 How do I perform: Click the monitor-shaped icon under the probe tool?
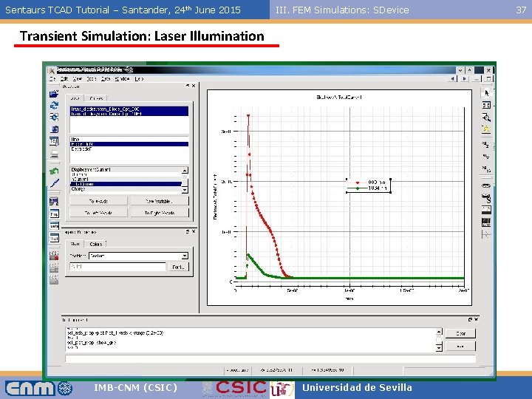[x=54, y=202]
